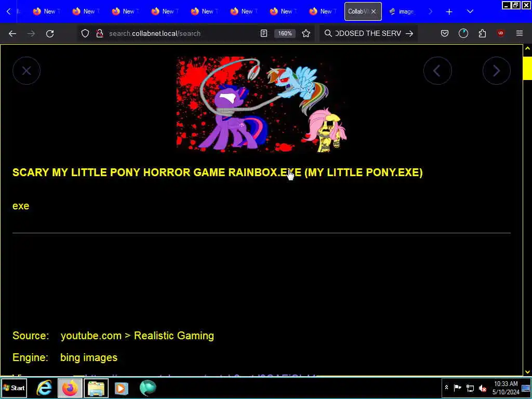
Task: Open the network tray icon
Action: click(x=470, y=388)
